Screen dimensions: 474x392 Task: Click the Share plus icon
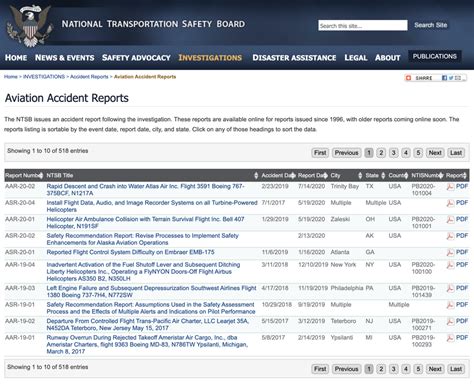coord(408,78)
